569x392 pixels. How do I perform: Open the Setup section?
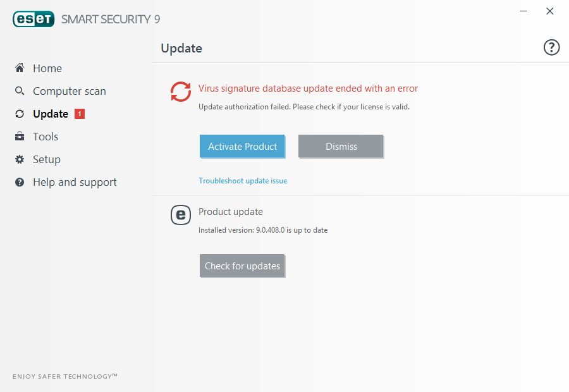(46, 160)
